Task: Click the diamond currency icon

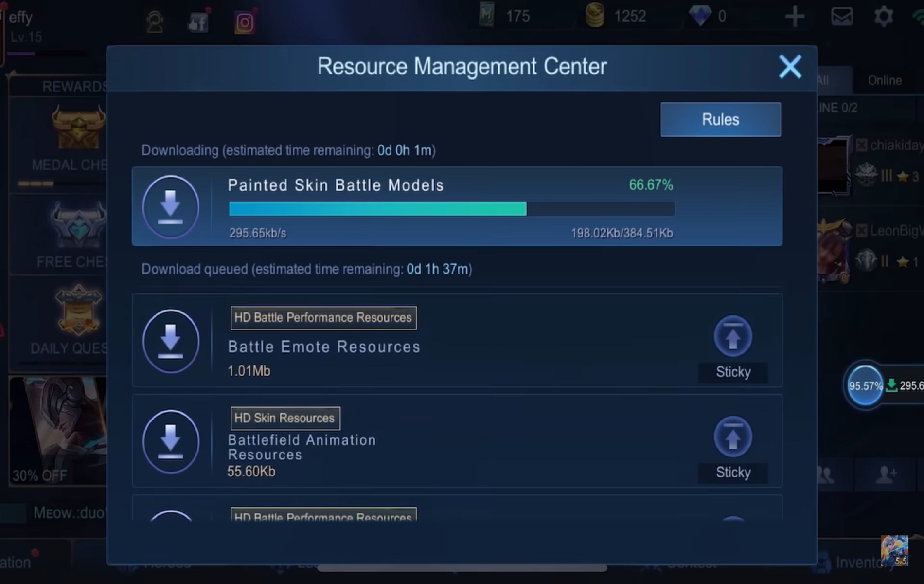Action: pyautogui.click(x=700, y=16)
